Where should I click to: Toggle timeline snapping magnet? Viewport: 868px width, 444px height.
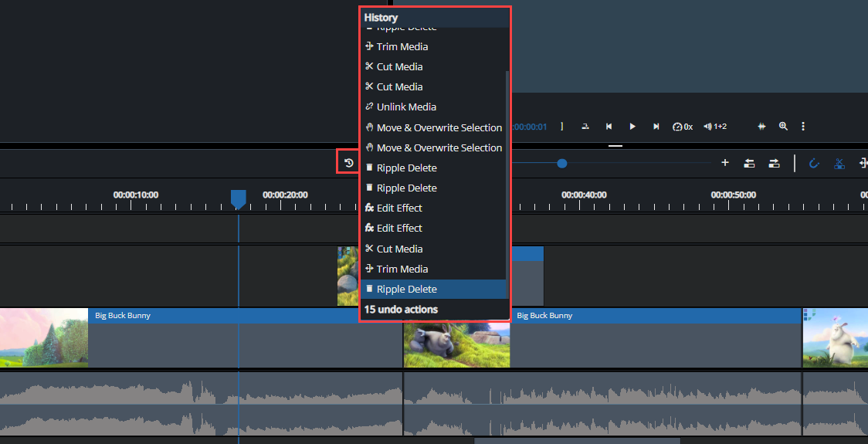(x=814, y=163)
